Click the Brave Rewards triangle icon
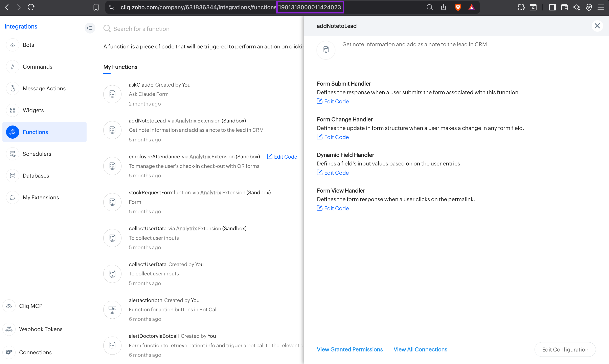Screen dimensions: 609x364 471,7
